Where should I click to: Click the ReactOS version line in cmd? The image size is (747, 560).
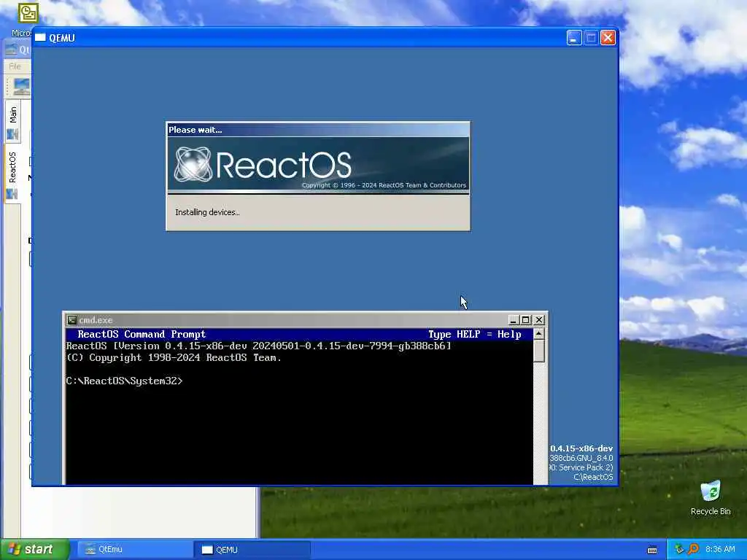[258, 346]
